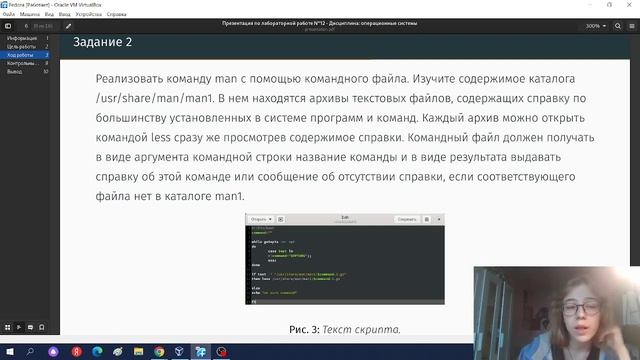
Task: Open the 'Вид' VirtualBox menu
Action: coord(49,14)
